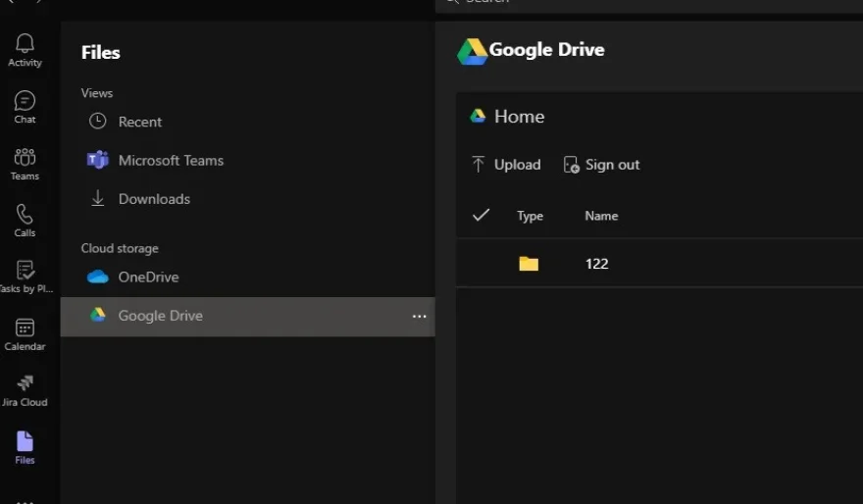
Task: Click the Cloud storage section label
Action: [120, 248]
